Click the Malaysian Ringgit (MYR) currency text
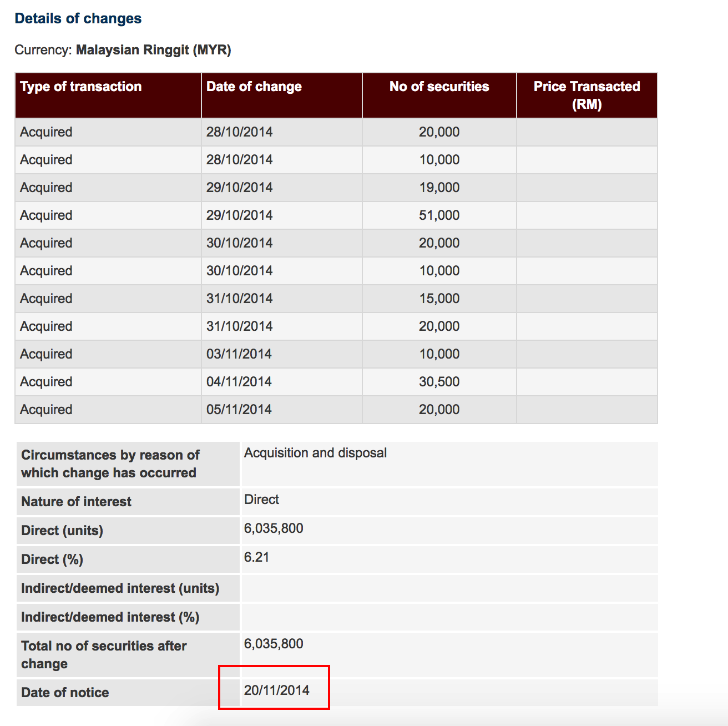The width and height of the screenshot is (728, 726). pos(153,50)
